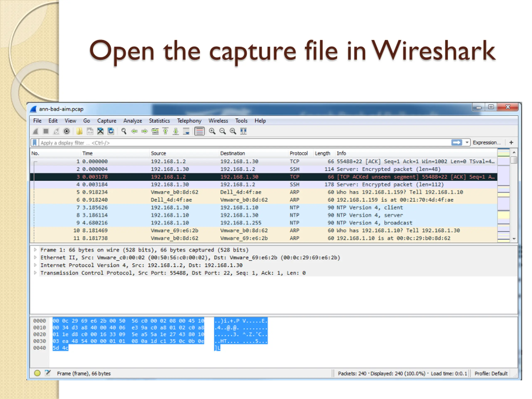Image resolution: width=532 pixels, height=399 pixels.
Task: Apply display filter blue arrow button
Action: pos(457,143)
